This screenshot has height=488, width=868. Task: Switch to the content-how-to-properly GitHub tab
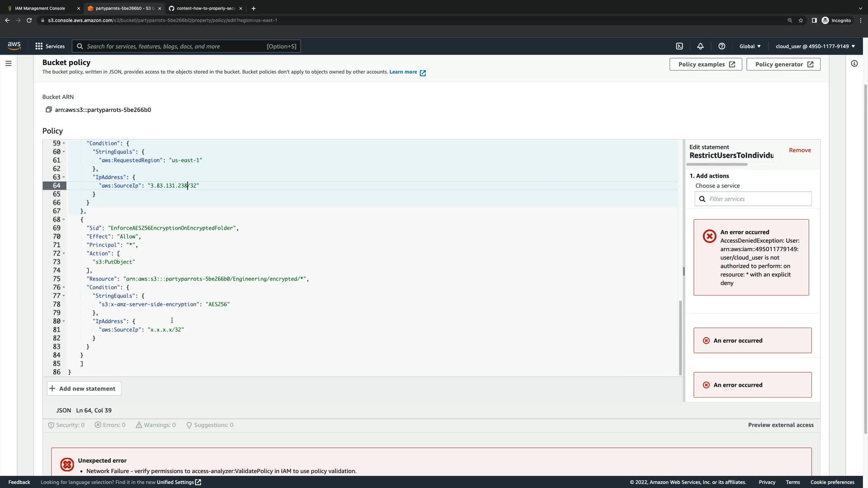coord(206,8)
